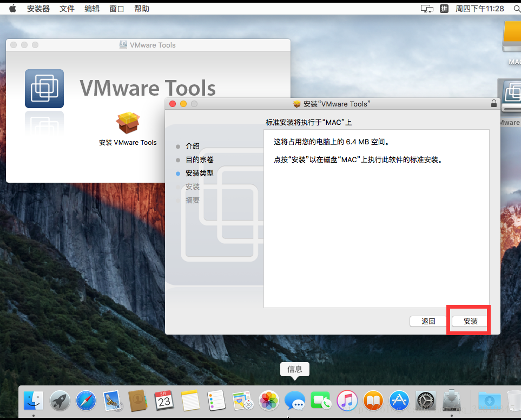
Task: Open System Preferences from the Dock
Action: pos(426,401)
